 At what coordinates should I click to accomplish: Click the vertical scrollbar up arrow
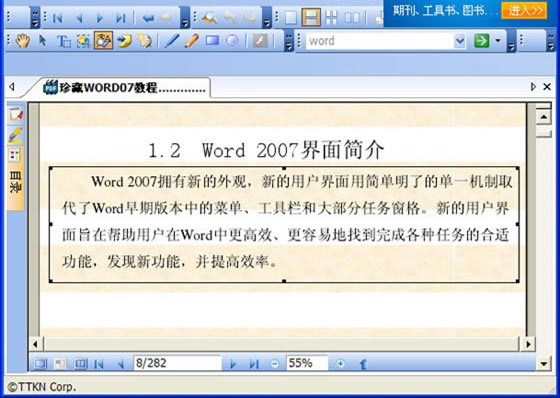[544, 116]
